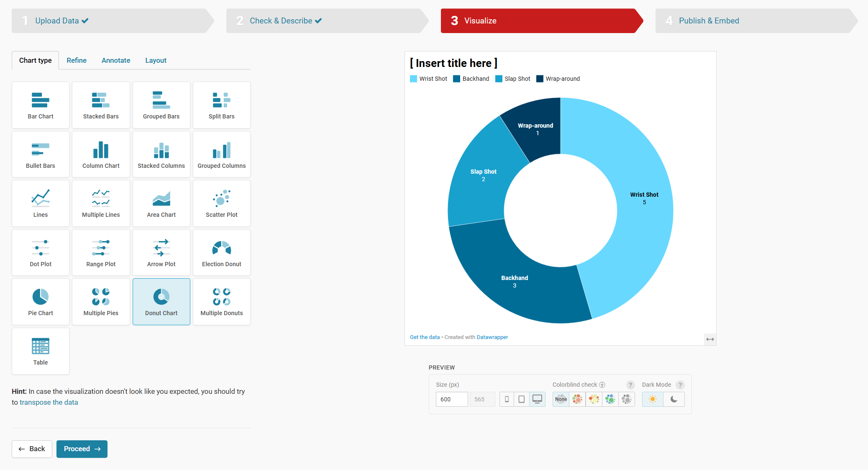
Task: Select the grayscale colorblind simulation
Action: click(626, 399)
